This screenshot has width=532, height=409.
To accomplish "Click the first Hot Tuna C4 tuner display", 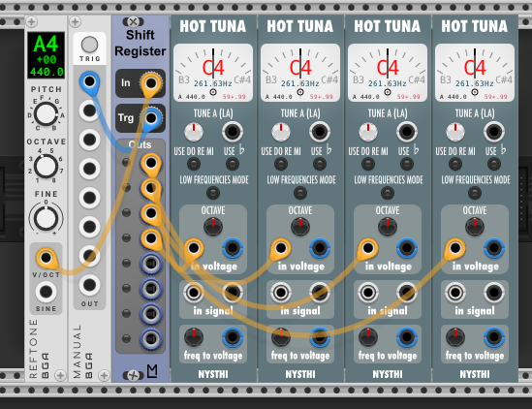I will (213, 73).
